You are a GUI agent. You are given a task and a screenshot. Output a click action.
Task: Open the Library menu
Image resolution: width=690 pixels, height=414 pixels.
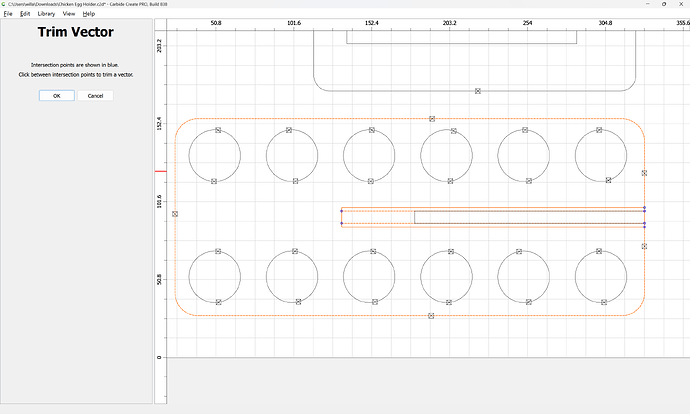pos(46,14)
